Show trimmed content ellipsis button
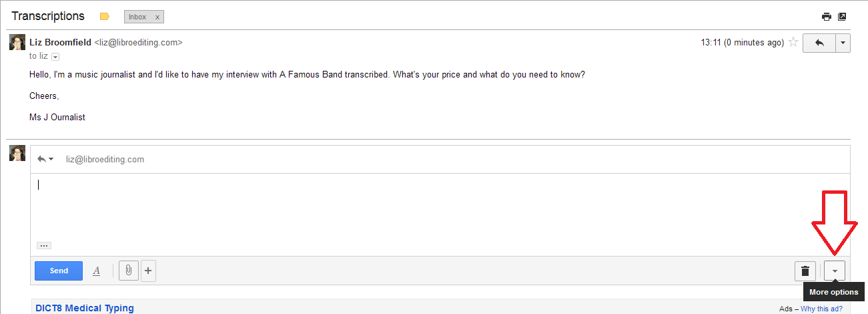This screenshot has height=314, width=868. coord(43,246)
